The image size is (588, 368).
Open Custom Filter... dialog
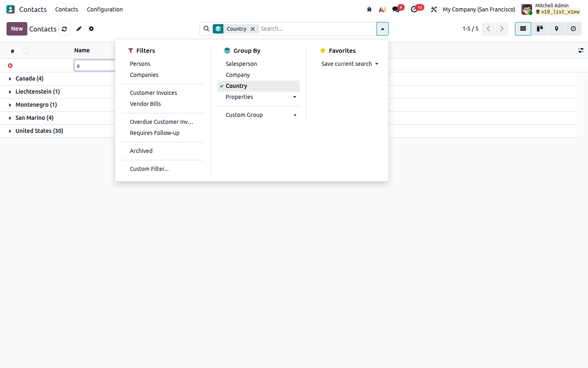pos(163,169)
